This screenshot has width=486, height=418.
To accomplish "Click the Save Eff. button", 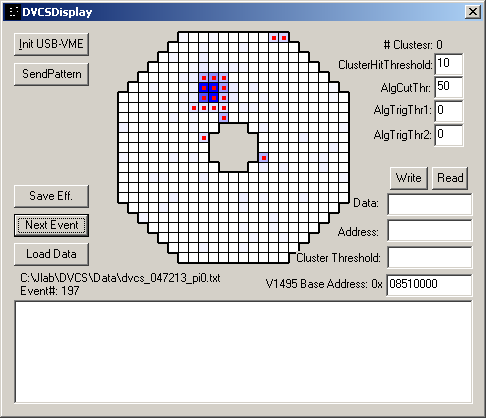I will coord(51,196).
